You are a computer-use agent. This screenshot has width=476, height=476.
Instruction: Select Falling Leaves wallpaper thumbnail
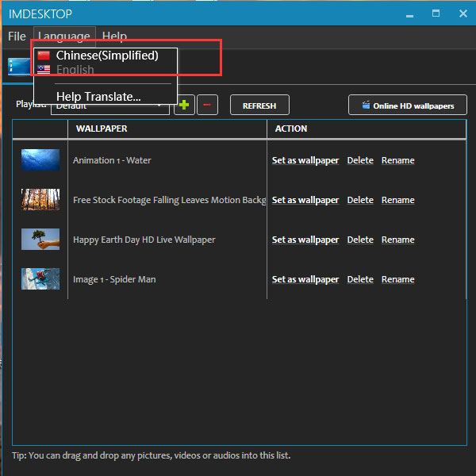click(40, 199)
